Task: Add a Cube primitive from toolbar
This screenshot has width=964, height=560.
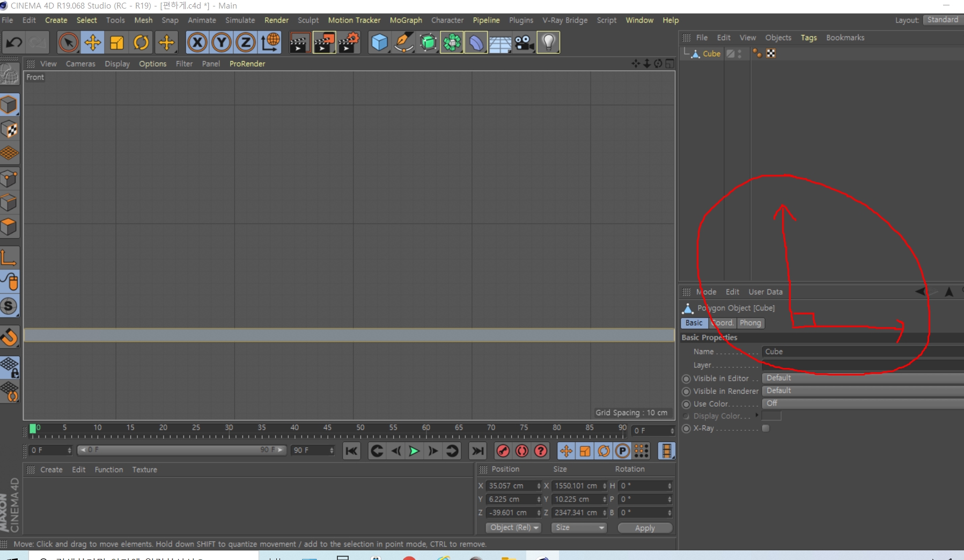Action: click(x=379, y=42)
